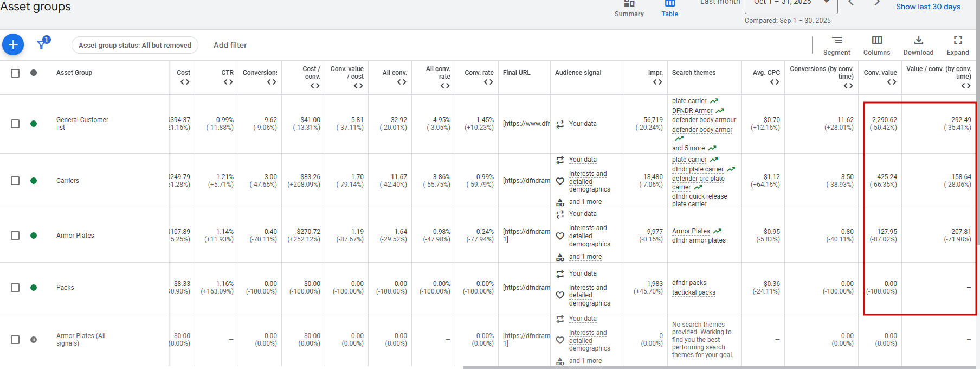
Task: Expand the Conv. value column comparison arrows
Action: tap(892, 82)
